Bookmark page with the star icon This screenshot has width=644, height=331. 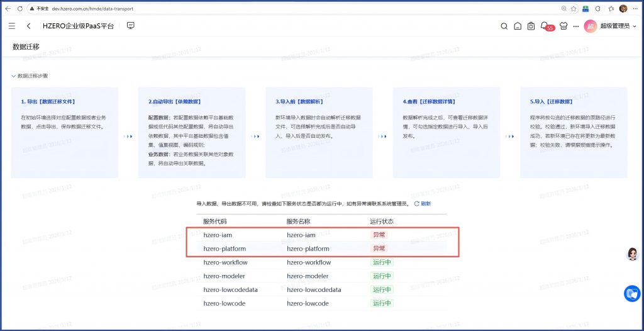click(574, 9)
